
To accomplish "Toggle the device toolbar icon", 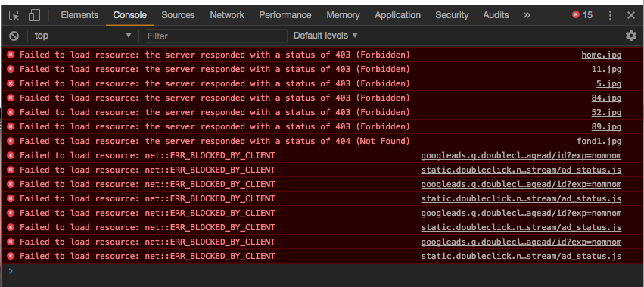I will [34, 16].
